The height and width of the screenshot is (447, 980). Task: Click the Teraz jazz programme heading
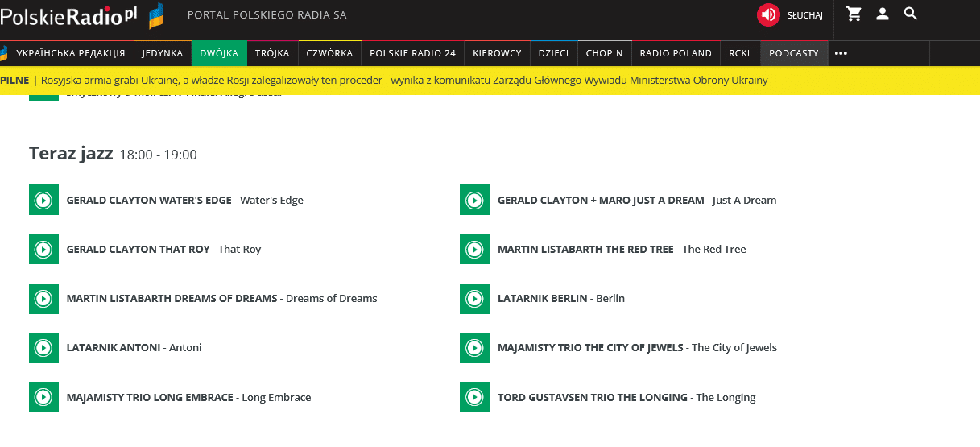point(71,154)
